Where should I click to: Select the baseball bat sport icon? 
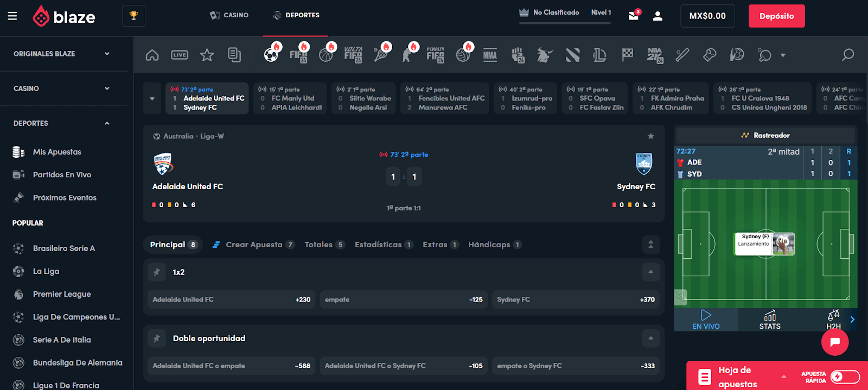click(682, 55)
